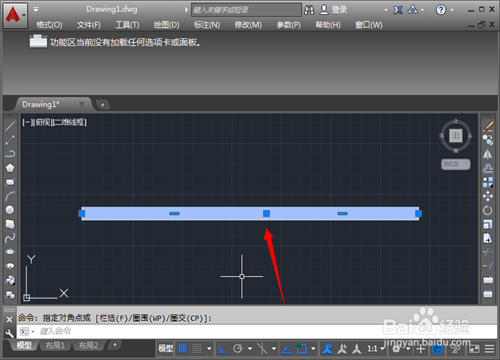Open the 文件(F) menu
Viewport: 500px width, 360px height.
[89, 25]
